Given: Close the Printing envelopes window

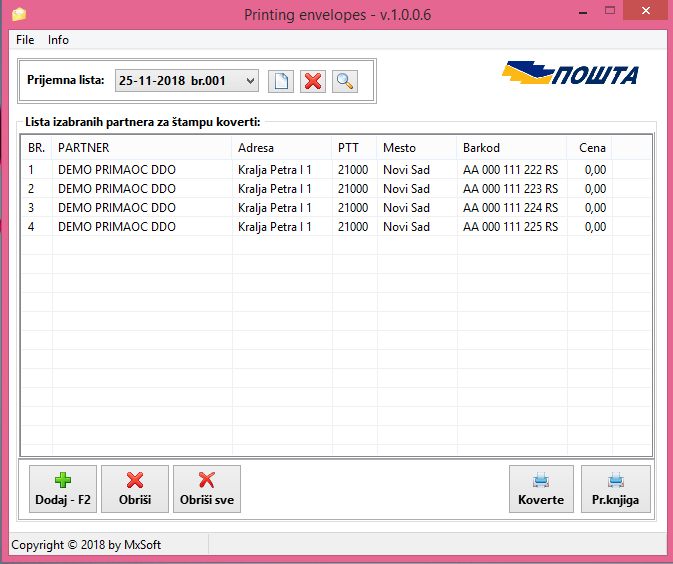Looking at the screenshot, I should 646,10.
